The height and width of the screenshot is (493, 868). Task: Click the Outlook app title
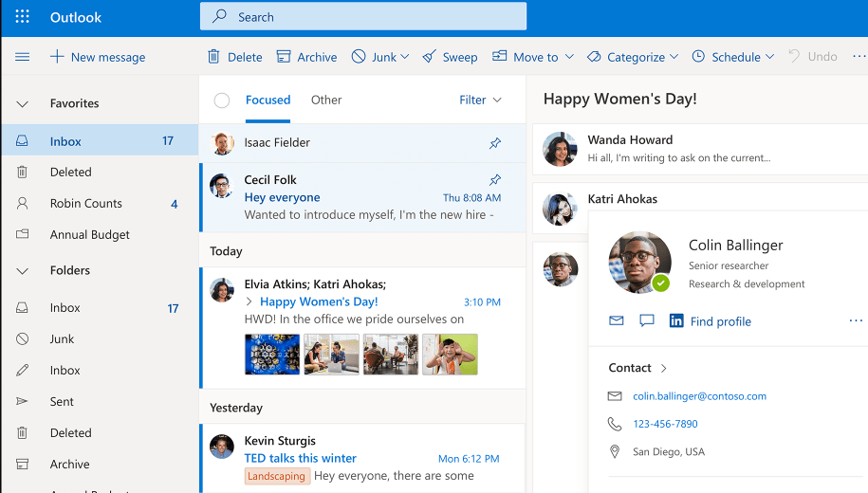coord(76,17)
